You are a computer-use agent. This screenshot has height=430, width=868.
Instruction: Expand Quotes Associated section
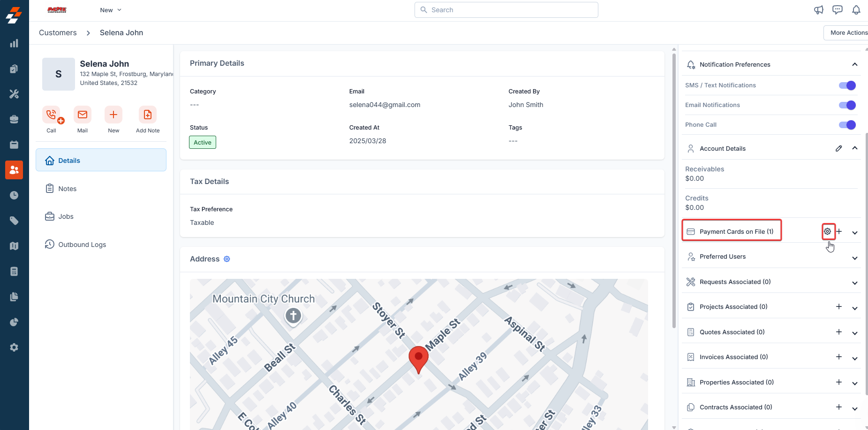pos(855,333)
